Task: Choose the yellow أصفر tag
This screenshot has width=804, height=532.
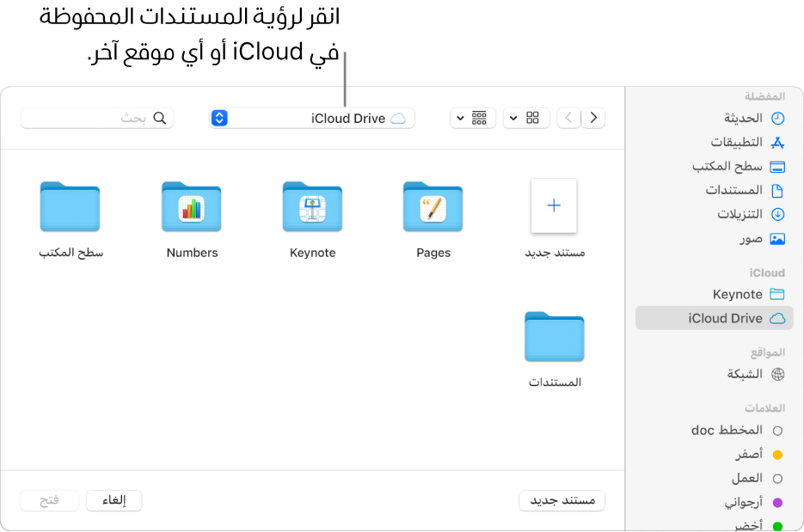Action: (759, 454)
